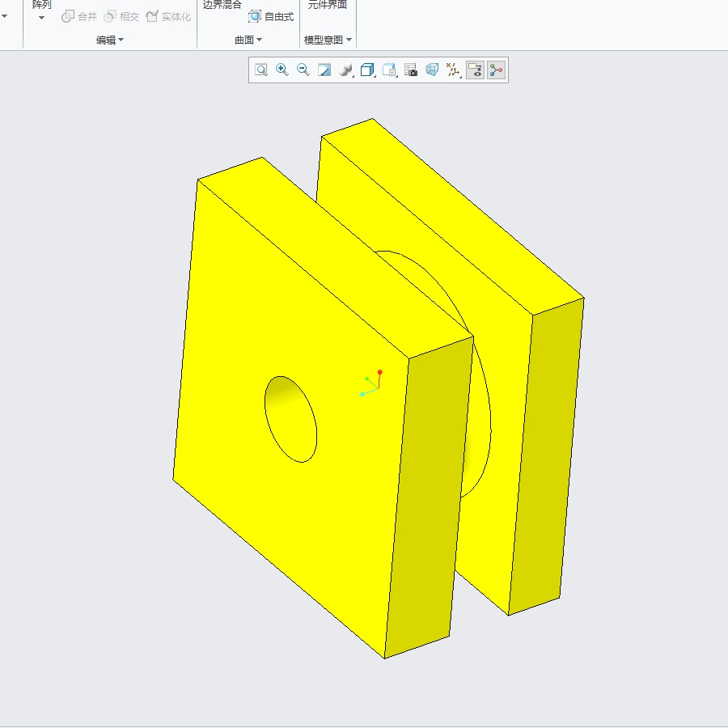
Task: Click the 实体化 (Solidify) tool
Action: 168,17
